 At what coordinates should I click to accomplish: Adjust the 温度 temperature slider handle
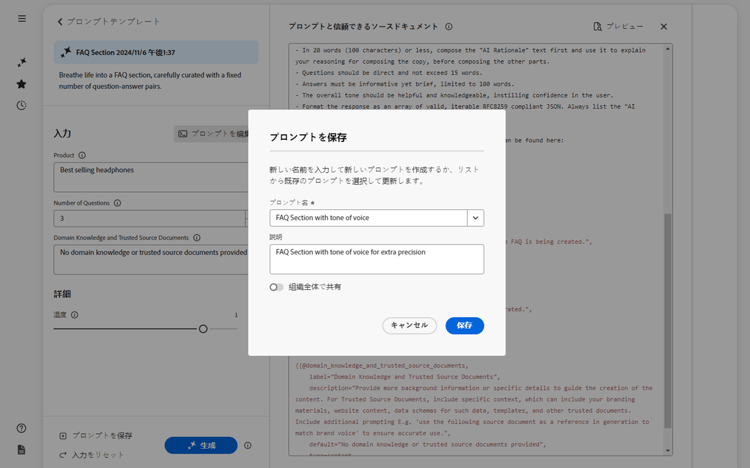[203, 329]
